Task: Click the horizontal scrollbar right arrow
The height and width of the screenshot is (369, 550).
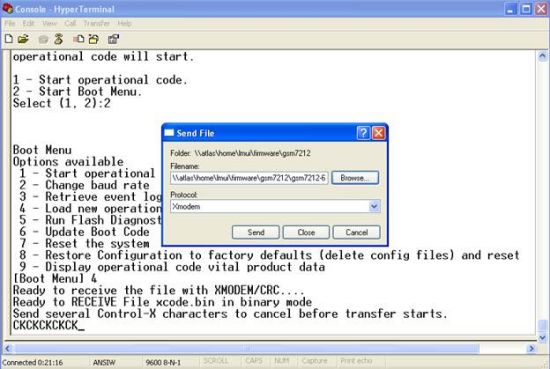Action: [x=531, y=348]
